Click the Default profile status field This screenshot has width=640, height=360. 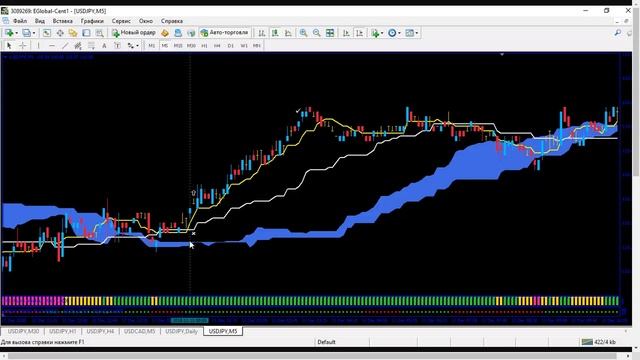[x=327, y=342]
